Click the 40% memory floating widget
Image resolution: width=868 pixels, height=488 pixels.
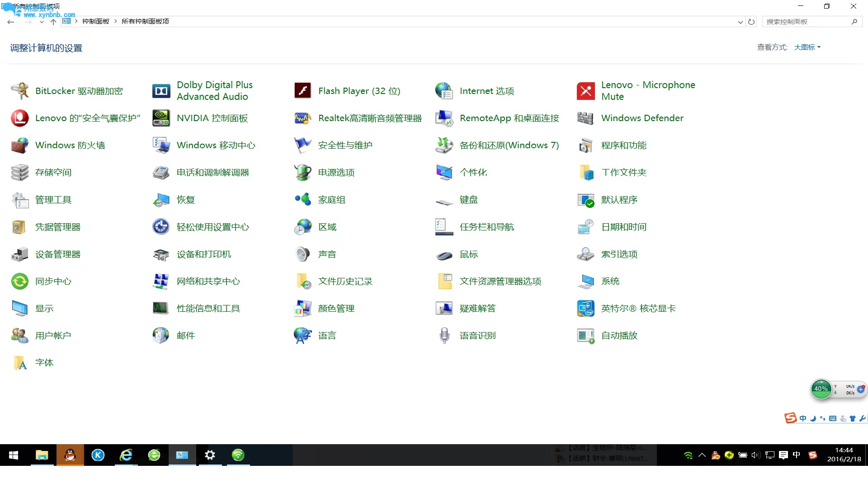tap(821, 389)
